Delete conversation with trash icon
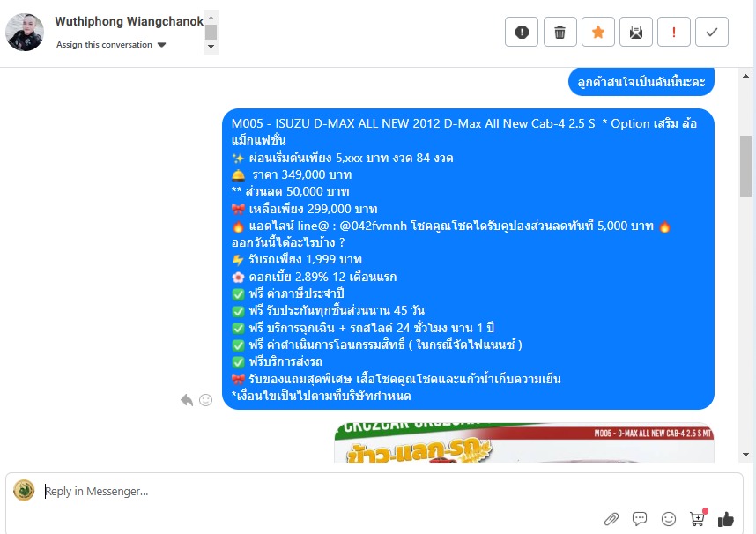Viewport: 756px width, 534px height. 560,32
